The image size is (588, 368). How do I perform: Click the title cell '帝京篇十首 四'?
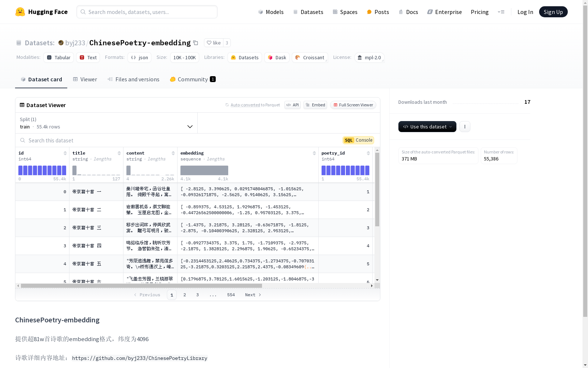pos(96,246)
